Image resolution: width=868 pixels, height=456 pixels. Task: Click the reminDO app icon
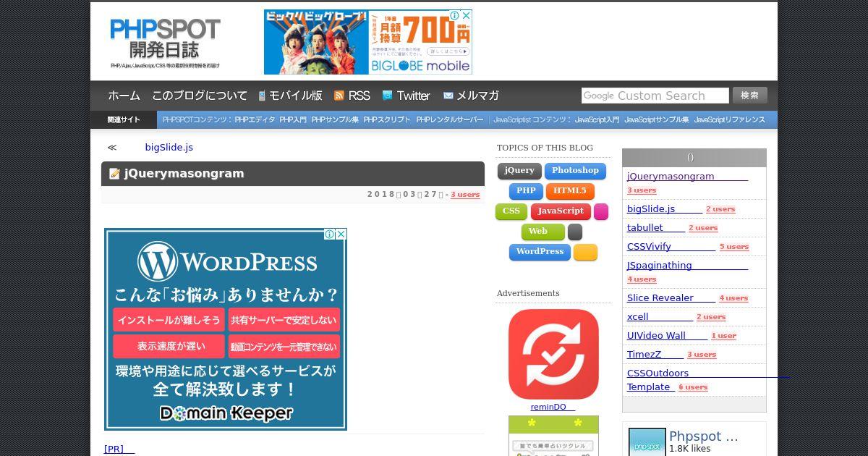coord(553,355)
